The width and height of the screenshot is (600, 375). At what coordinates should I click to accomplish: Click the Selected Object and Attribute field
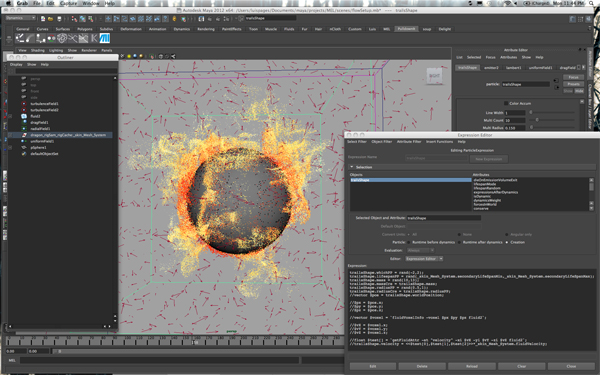coord(443,218)
